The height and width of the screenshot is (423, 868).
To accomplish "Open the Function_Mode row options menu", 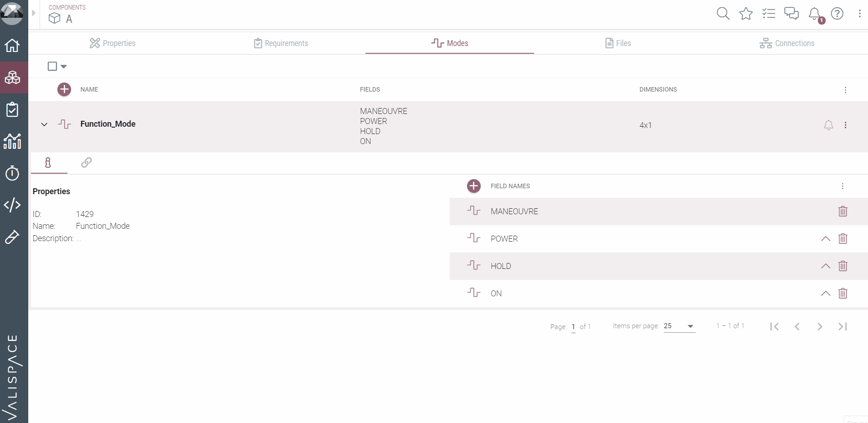I will (x=845, y=125).
